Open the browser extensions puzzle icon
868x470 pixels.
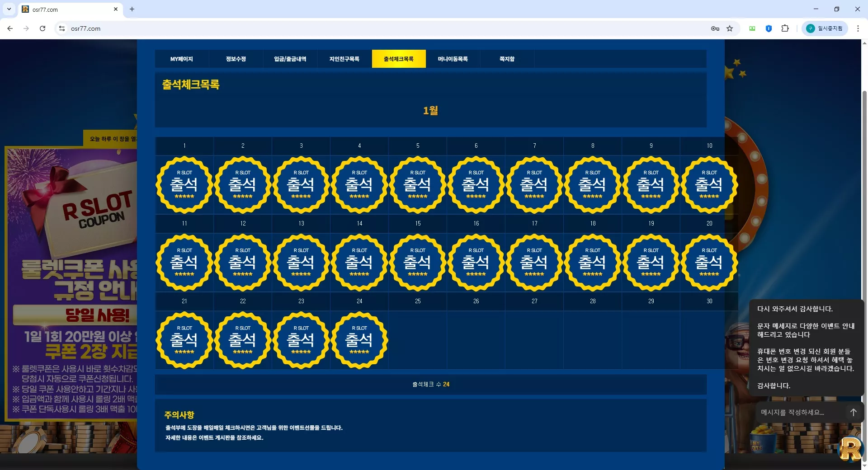click(785, 28)
